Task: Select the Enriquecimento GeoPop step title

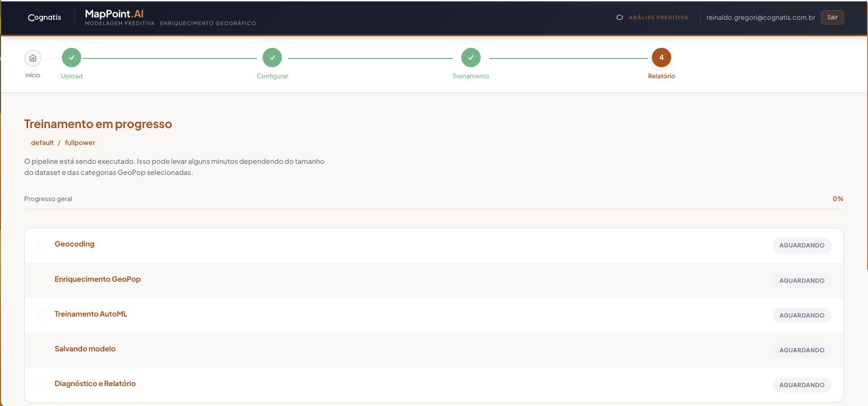Action: pos(98,279)
